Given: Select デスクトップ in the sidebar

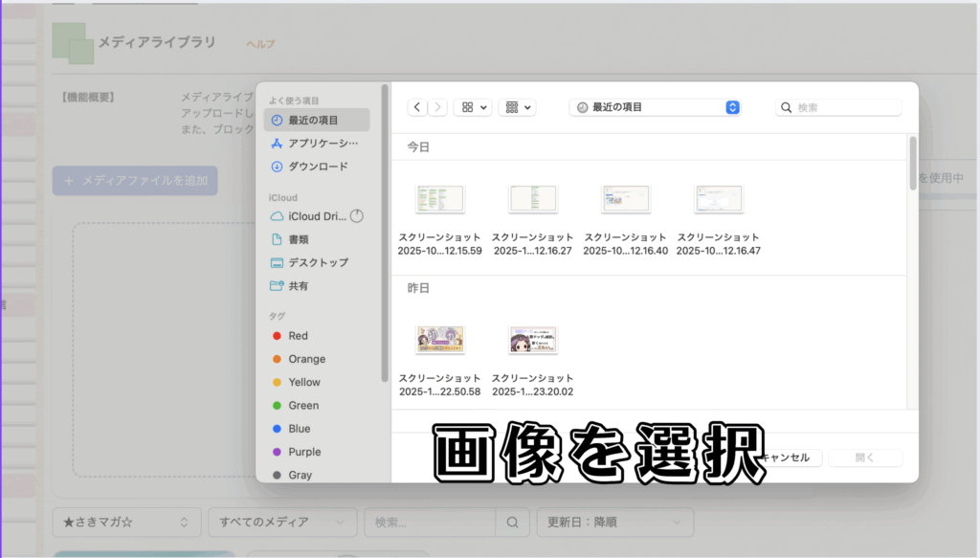Looking at the screenshot, I should 318,262.
